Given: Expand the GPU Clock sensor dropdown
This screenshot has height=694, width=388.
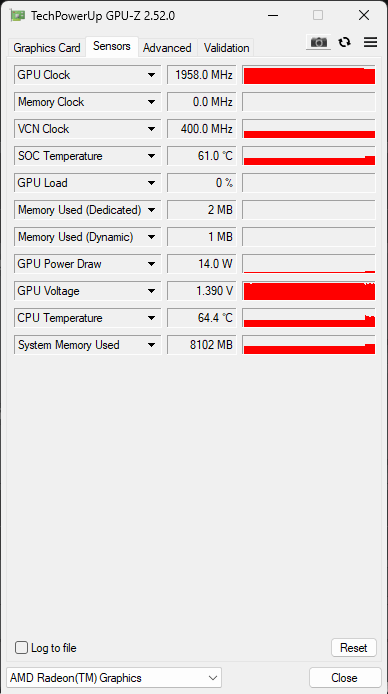Looking at the screenshot, I should pos(151,75).
